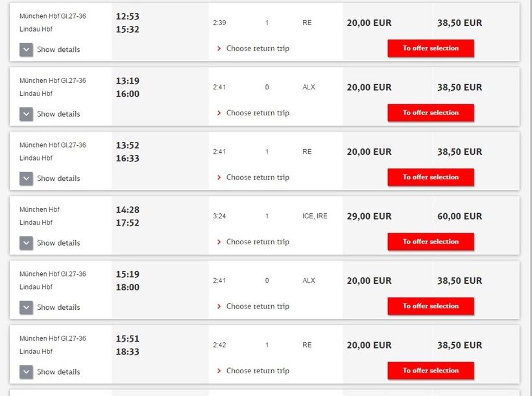This screenshot has width=532, height=396.
Task: Click the 29,00 EUR price for 14:28 trip
Action: pyautogui.click(x=369, y=216)
